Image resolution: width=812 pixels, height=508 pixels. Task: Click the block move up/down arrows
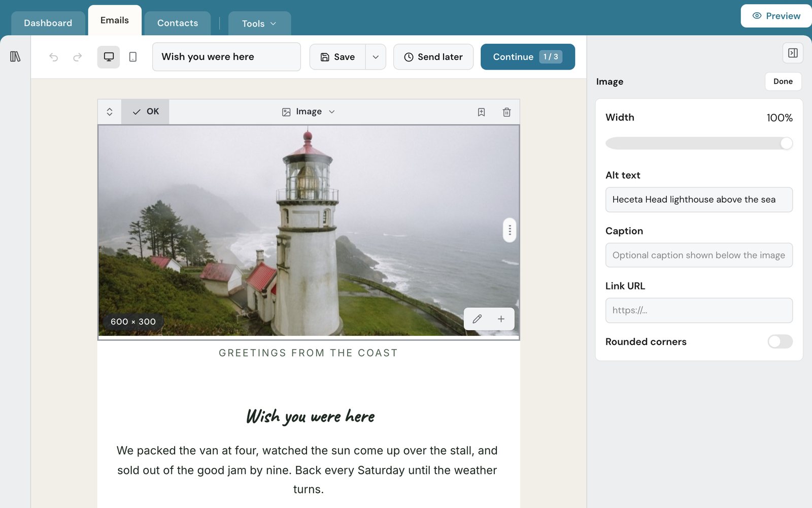(x=110, y=112)
